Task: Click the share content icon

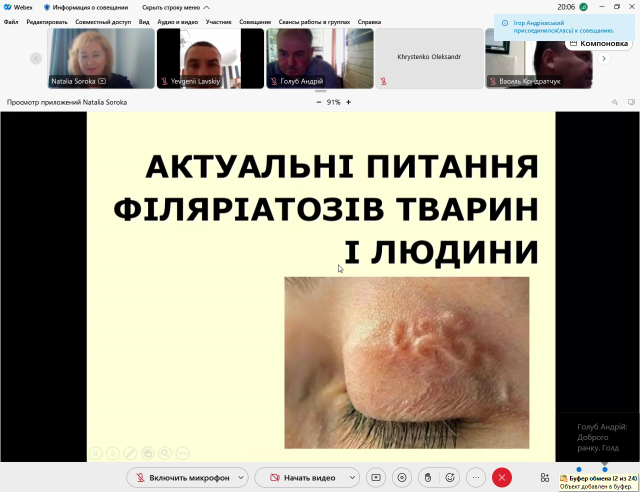Action: click(x=376, y=478)
